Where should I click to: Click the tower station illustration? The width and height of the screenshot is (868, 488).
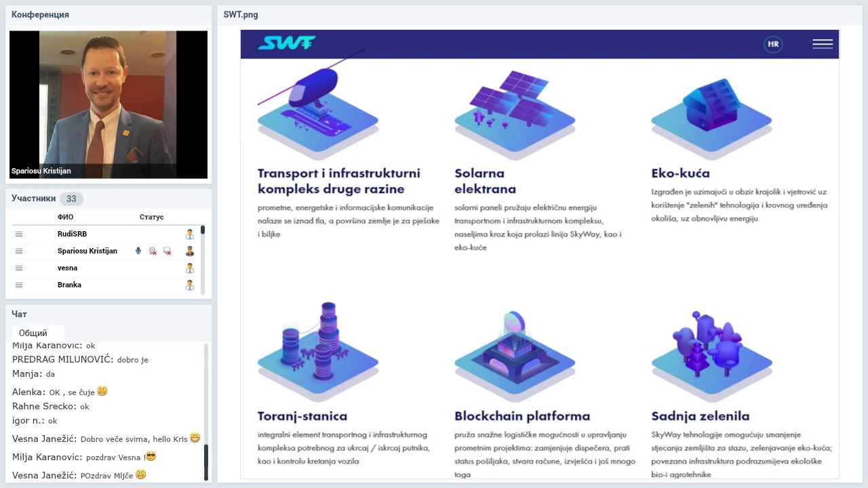point(318,351)
